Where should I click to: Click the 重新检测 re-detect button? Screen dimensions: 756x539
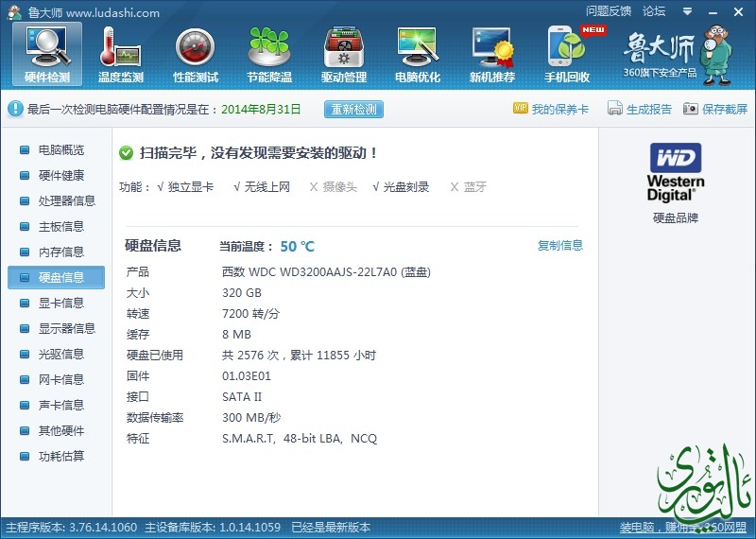click(x=353, y=109)
